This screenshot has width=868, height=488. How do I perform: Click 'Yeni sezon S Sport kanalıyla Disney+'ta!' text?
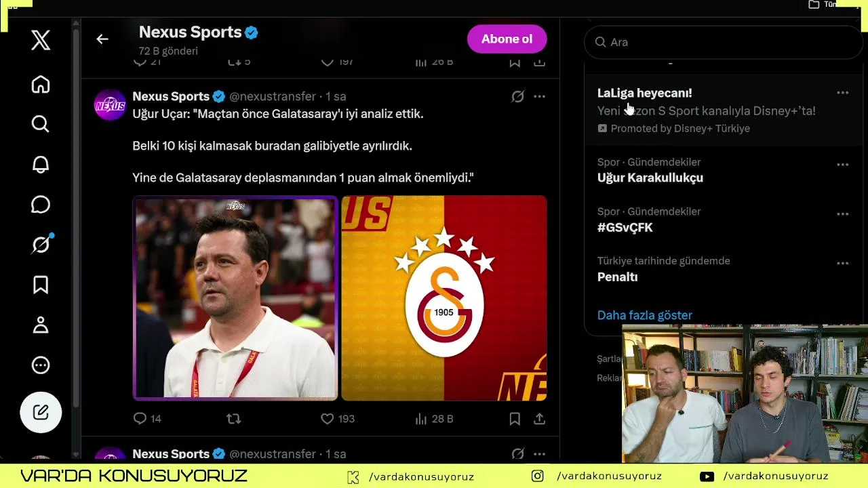[706, 110]
